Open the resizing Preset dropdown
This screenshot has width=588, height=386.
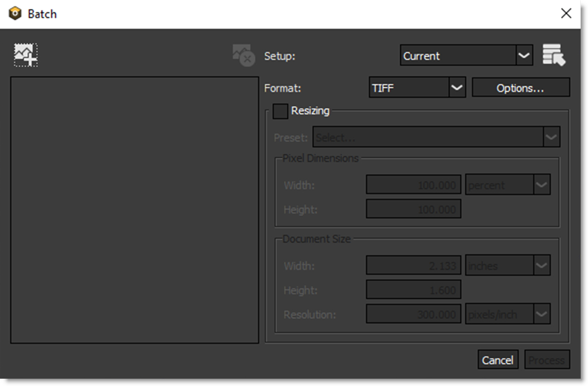436,137
